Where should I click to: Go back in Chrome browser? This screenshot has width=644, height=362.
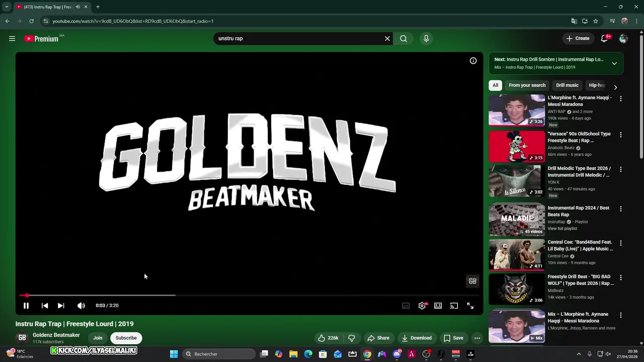[x=7, y=21]
